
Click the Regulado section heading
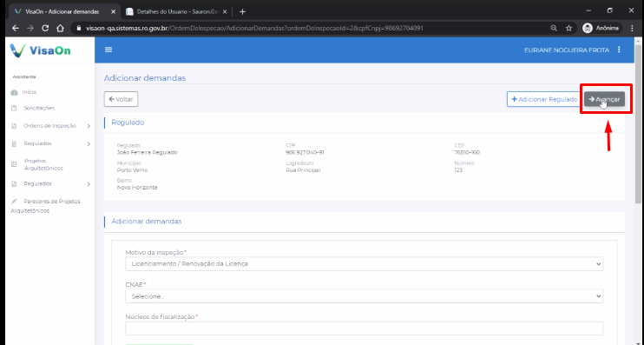tap(128, 123)
